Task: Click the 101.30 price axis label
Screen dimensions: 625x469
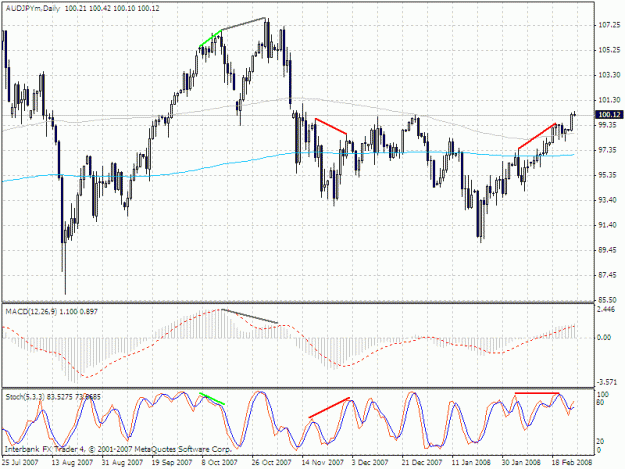Action: [x=609, y=100]
